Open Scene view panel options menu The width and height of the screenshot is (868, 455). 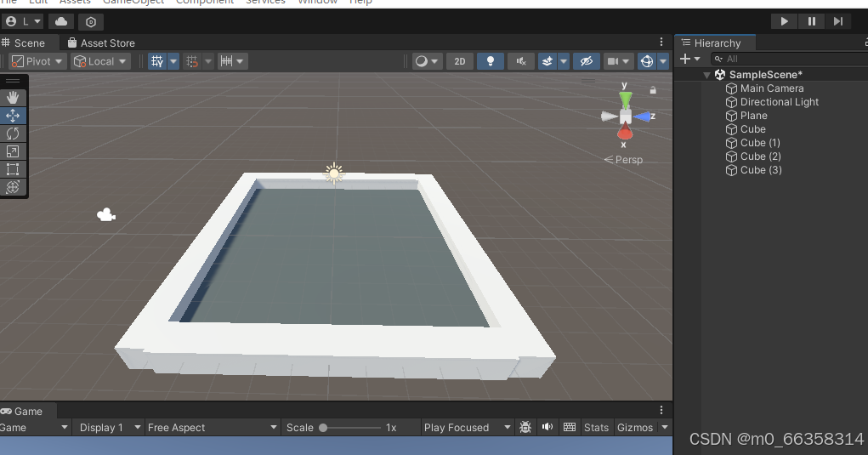tap(661, 42)
